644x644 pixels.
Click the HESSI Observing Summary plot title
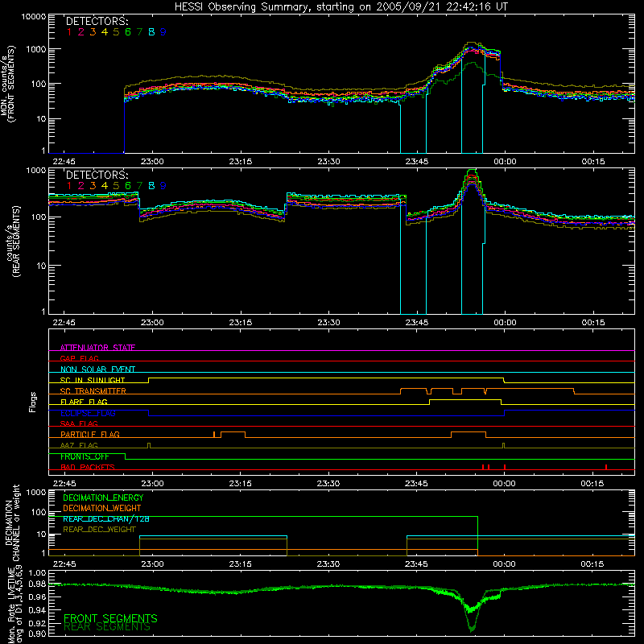pyautogui.click(x=341, y=7)
